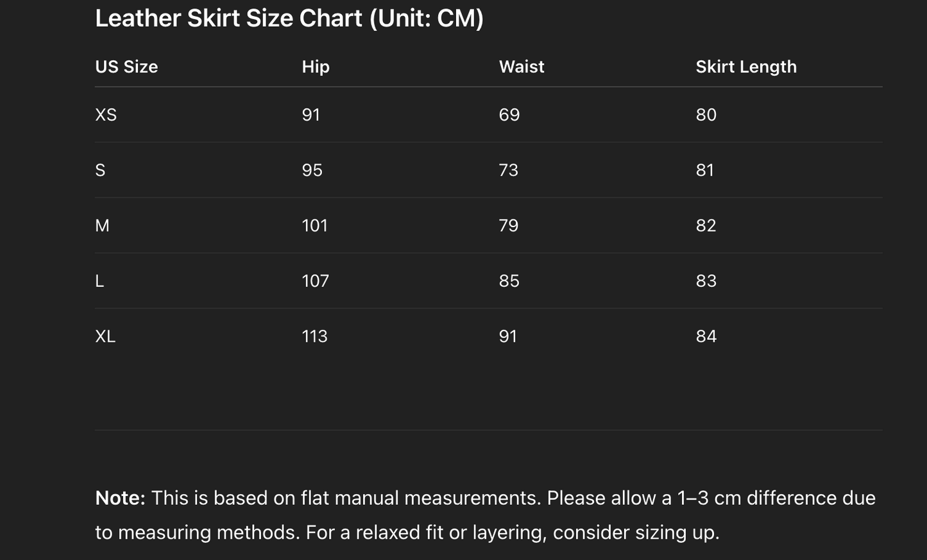Click the L size row label
Image resolution: width=927 pixels, height=560 pixels.
(99, 281)
